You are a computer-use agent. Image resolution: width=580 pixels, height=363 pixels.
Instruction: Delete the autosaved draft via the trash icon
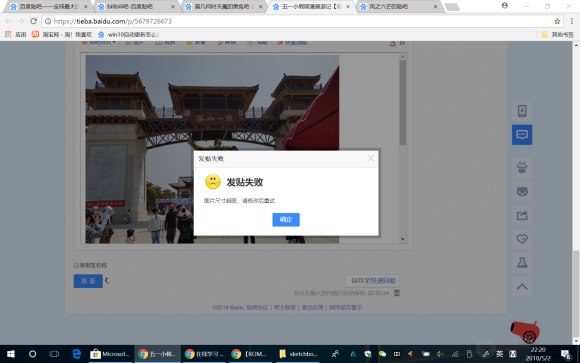click(x=397, y=293)
